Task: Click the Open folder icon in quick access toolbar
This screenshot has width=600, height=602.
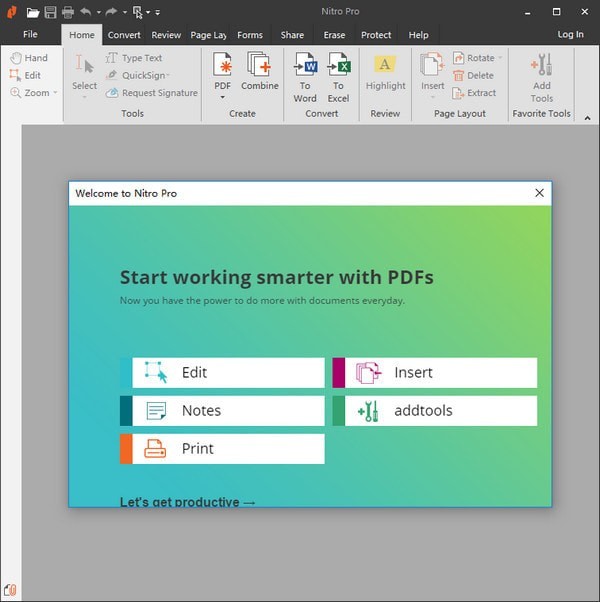Action: click(33, 12)
